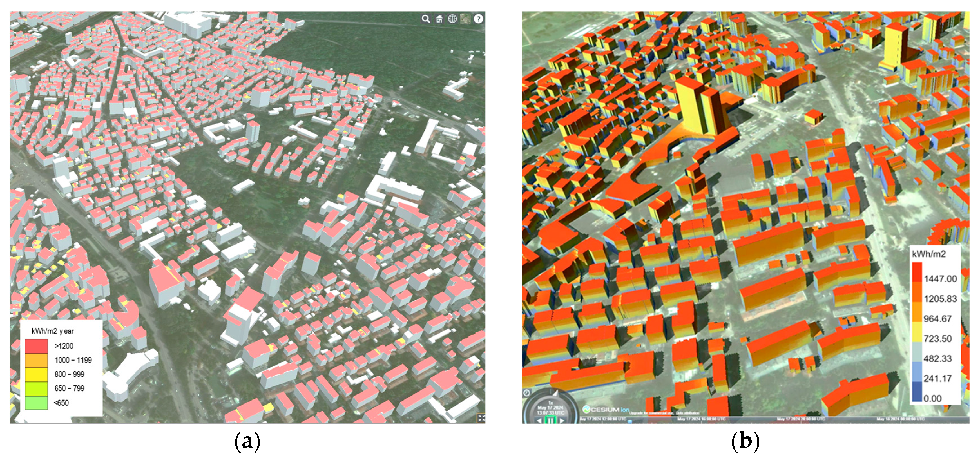The width and height of the screenshot is (980, 458).
Task: Open the 'Upgrade for commercial use' link
Action: [x=651, y=414]
